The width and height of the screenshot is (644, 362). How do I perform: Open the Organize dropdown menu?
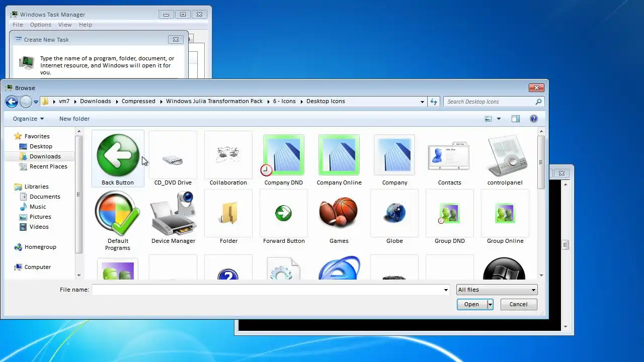[x=29, y=119]
